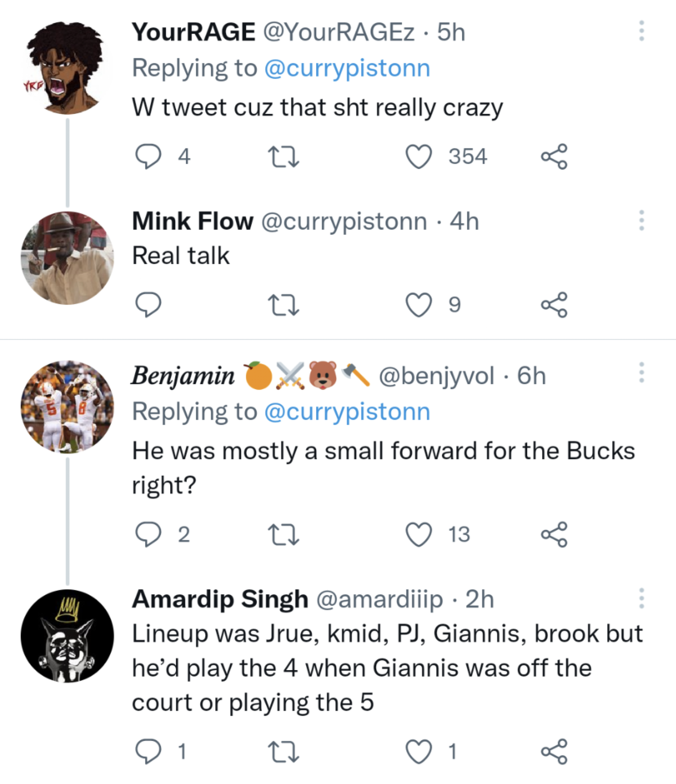Open more options on Benjamin's tweet
The image size is (676, 784).
642,372
